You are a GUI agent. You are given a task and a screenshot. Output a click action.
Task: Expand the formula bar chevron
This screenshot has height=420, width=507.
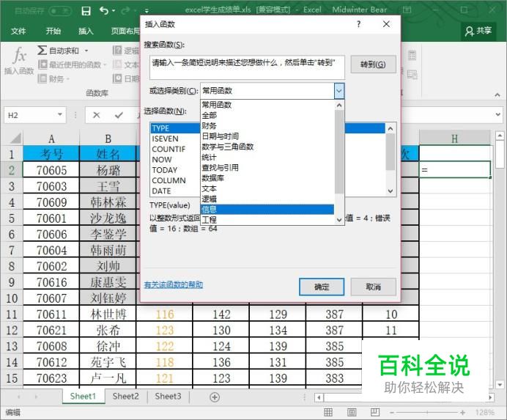point(497,114)
